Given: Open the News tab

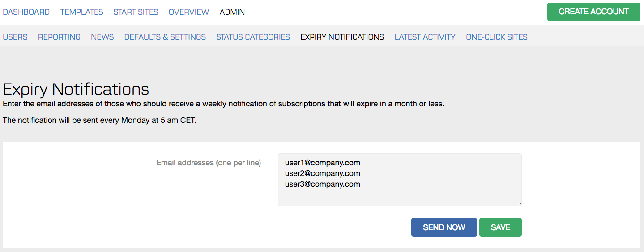Looking at the screenshot, I should (102, 37).
